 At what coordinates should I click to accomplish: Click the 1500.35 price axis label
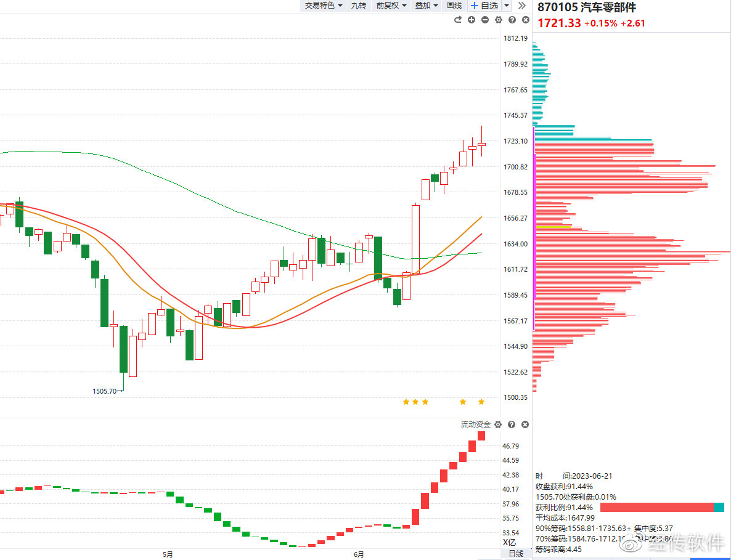pyautogui.click(x=516, y=397)
